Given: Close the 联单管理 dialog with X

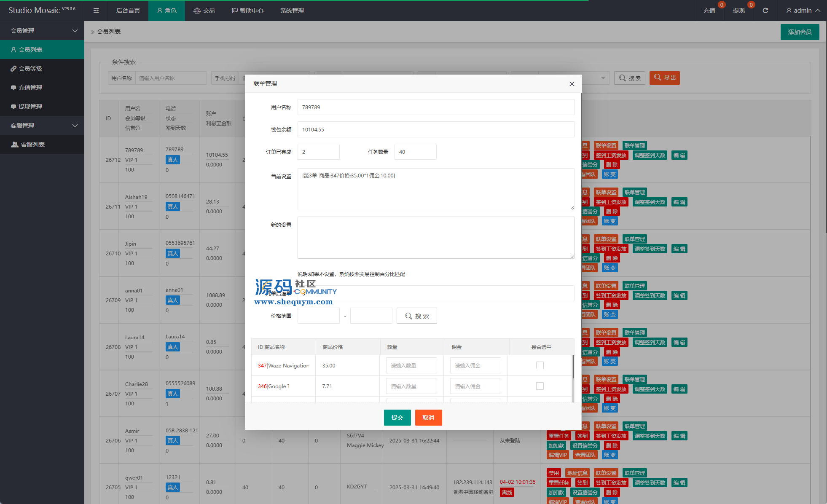Looking at the screenshot, I should coord(572,84).
